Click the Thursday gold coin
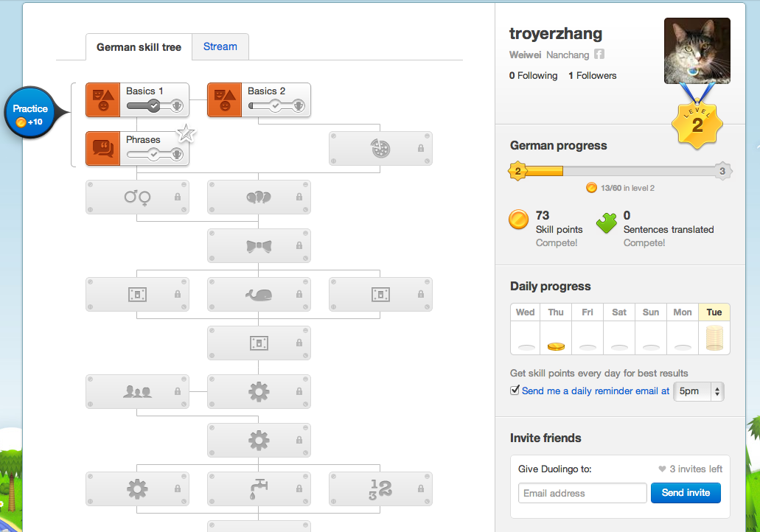The height and width of the screenshot is (532, 760). tap(556, 346)
